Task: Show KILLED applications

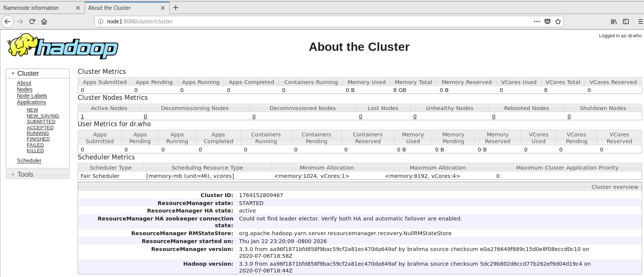Action: coord(35,151)
